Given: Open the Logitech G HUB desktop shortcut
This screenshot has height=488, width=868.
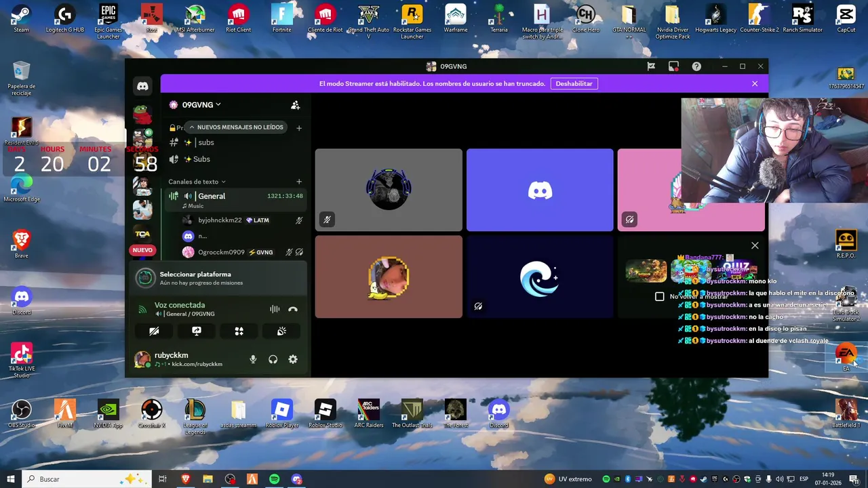Looking at the screenshot, I should point(64,18).
